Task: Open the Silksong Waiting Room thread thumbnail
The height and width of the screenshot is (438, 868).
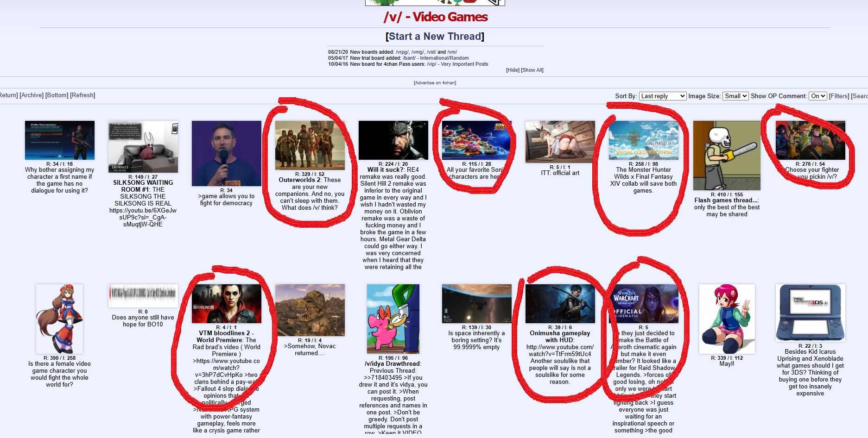Action: (143, 147)
